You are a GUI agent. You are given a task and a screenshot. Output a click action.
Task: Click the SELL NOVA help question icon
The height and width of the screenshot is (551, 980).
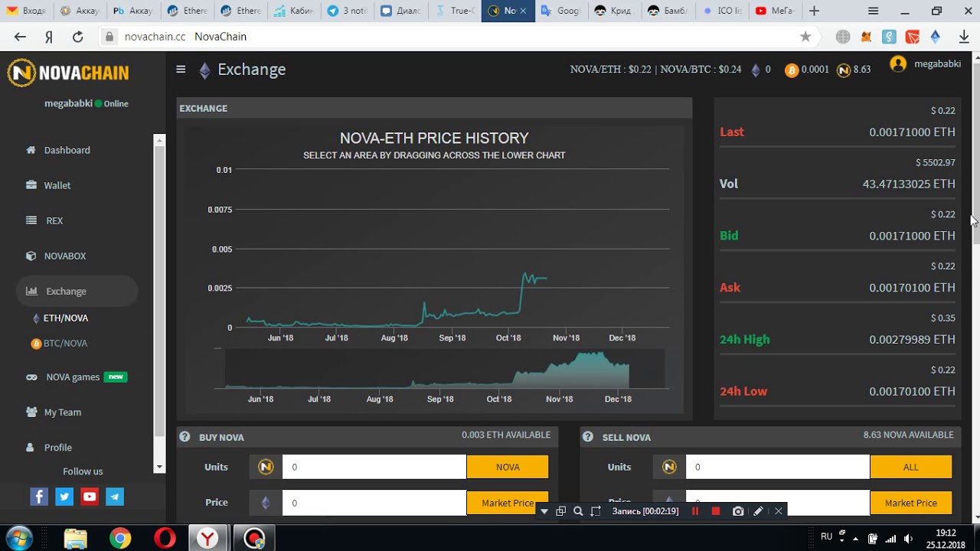(588, 437)
